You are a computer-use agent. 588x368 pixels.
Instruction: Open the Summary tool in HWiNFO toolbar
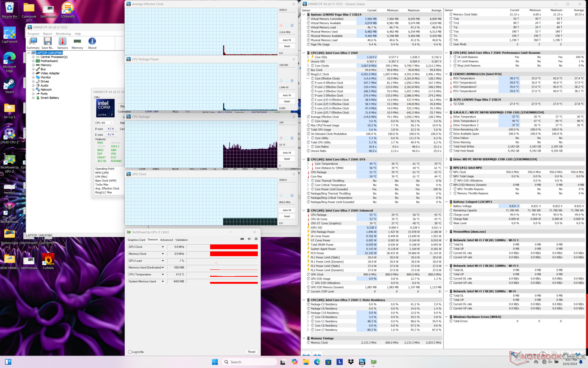point(33,43)
